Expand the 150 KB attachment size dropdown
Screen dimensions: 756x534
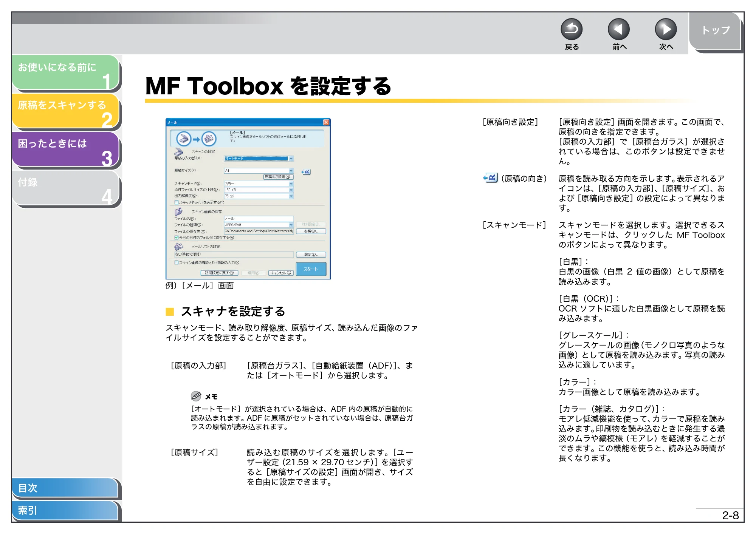coord(259,190)
